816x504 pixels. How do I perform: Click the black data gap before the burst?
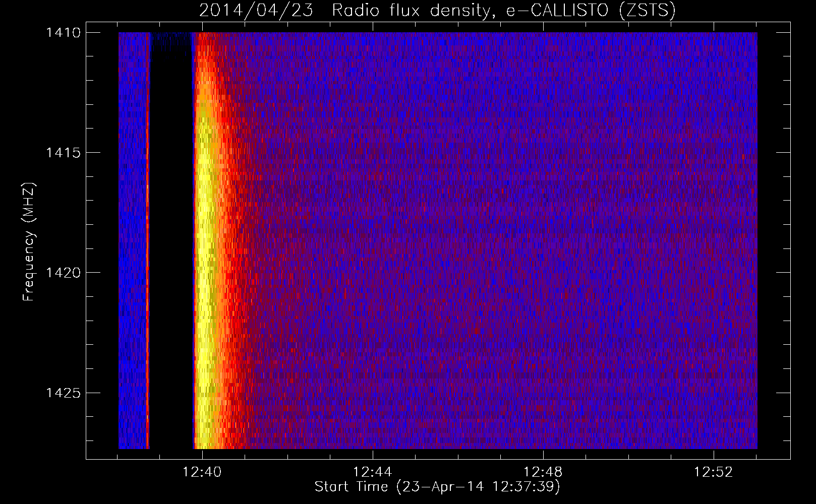(171, 242)
